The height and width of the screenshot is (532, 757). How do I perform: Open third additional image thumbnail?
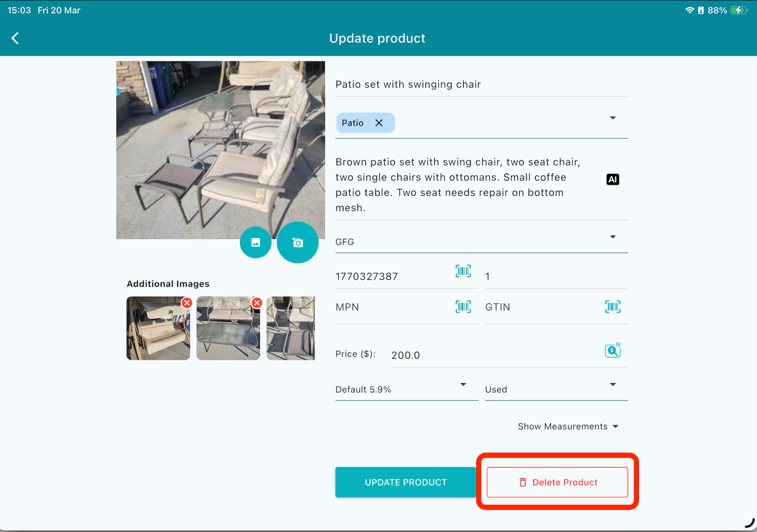[291, 328]
